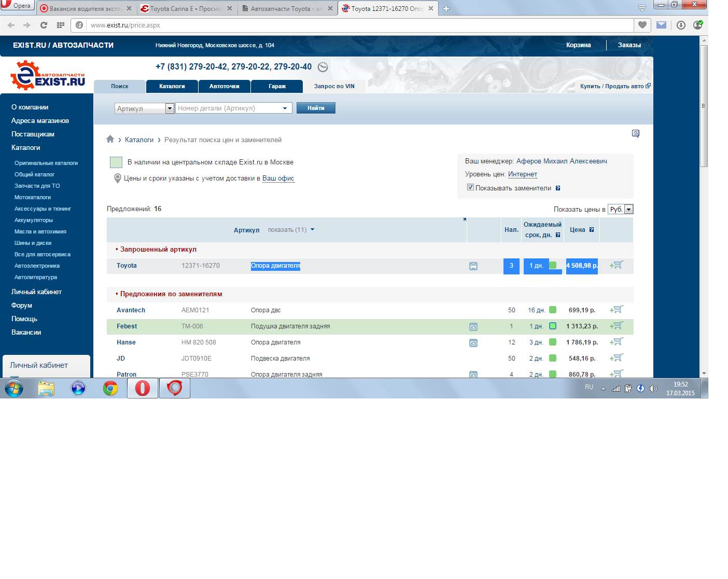728x579 pixels.
Task: Toggle the 'Показывать заменители' checkbox
Action: (470, 187)
